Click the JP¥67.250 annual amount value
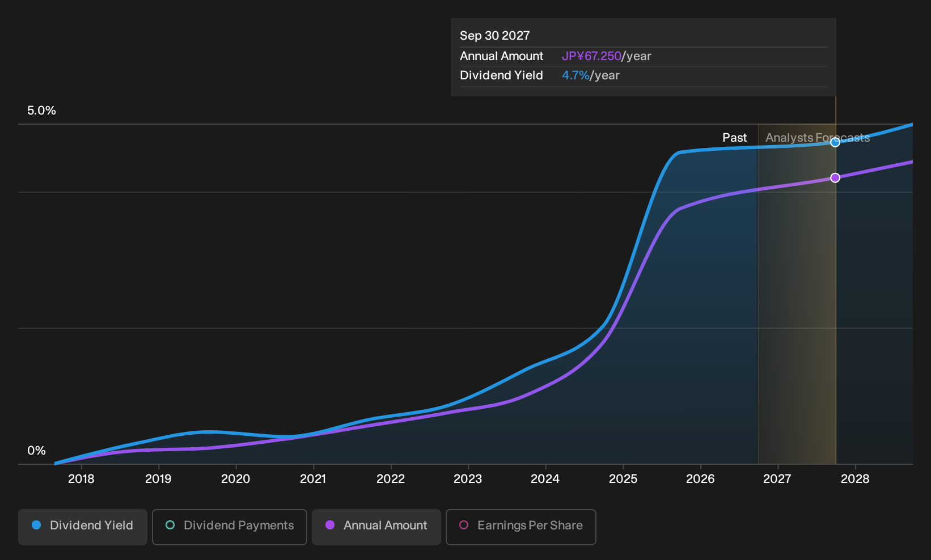The width and height of the screenshot is (931, 560). pyautogui.click(x=591, y=56)
